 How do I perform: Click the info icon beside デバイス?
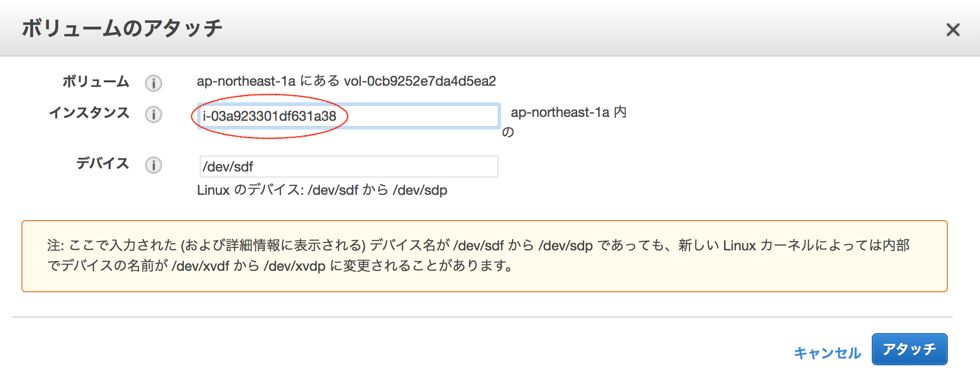point(153,165)
